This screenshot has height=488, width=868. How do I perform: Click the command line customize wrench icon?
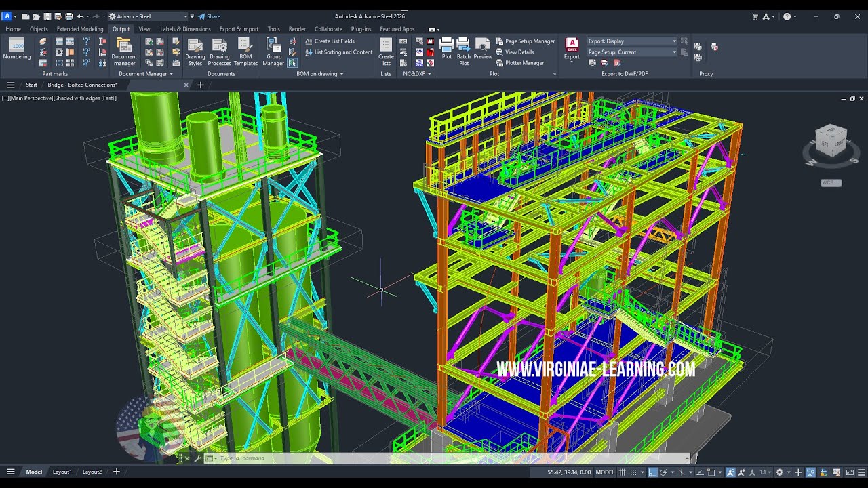[x=197, y=458]
